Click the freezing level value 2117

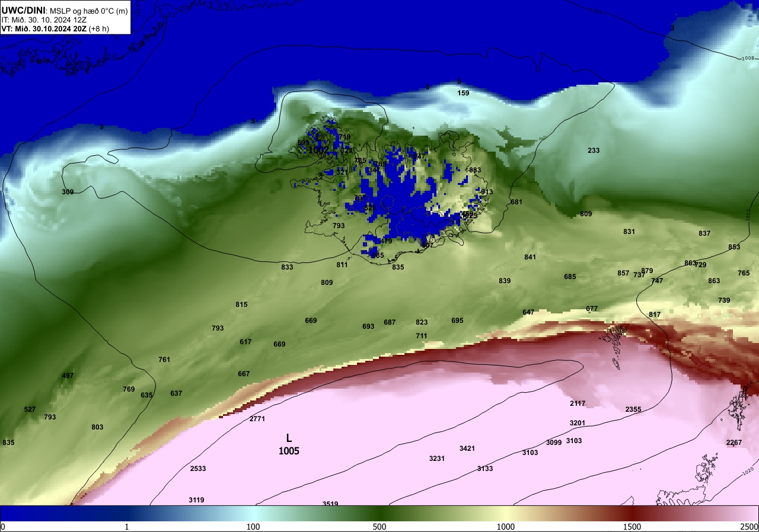tap(578, 403)
